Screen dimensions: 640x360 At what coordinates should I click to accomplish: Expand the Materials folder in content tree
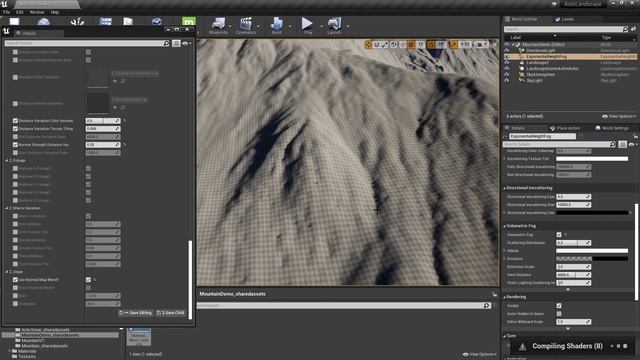click(9, 351)
